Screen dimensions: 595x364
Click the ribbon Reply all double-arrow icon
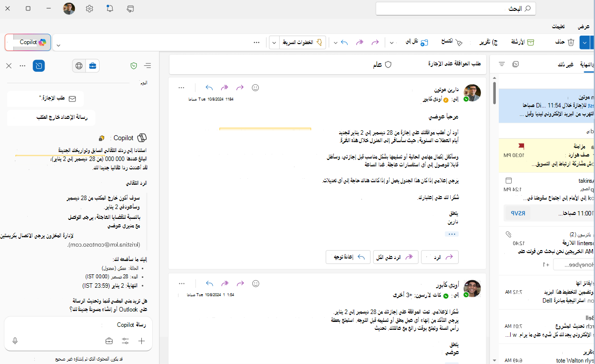360,43
